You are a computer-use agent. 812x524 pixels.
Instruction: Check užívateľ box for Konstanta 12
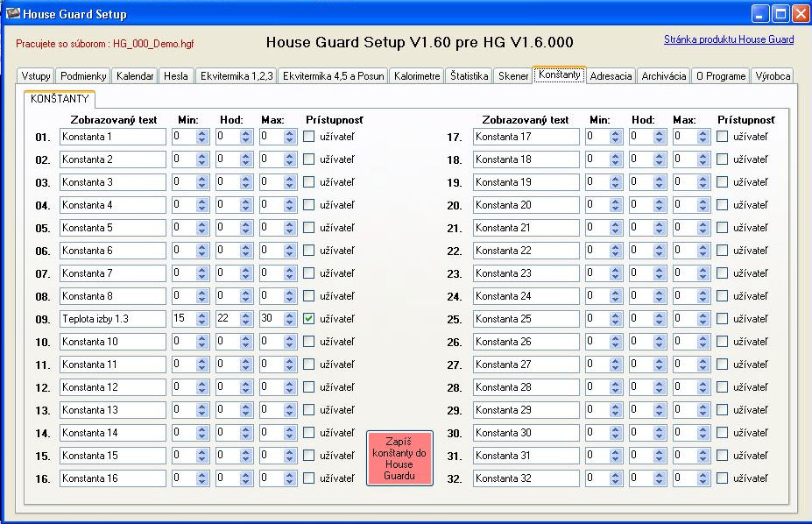tap(308, 387)
